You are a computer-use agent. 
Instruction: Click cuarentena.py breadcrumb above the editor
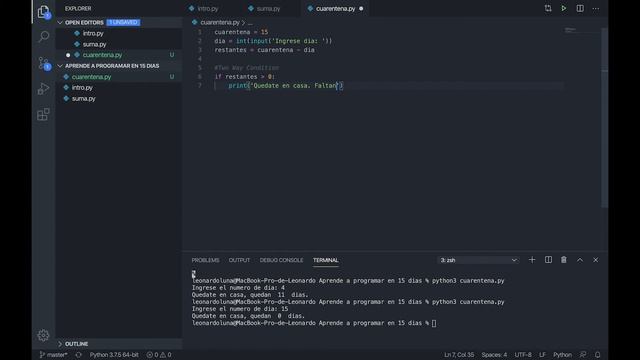coord(220,22)
